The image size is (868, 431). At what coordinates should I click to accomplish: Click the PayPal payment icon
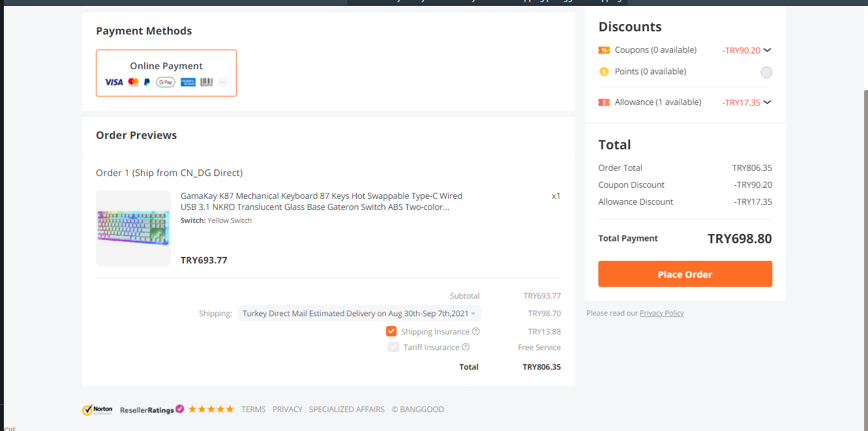[147, 82]
